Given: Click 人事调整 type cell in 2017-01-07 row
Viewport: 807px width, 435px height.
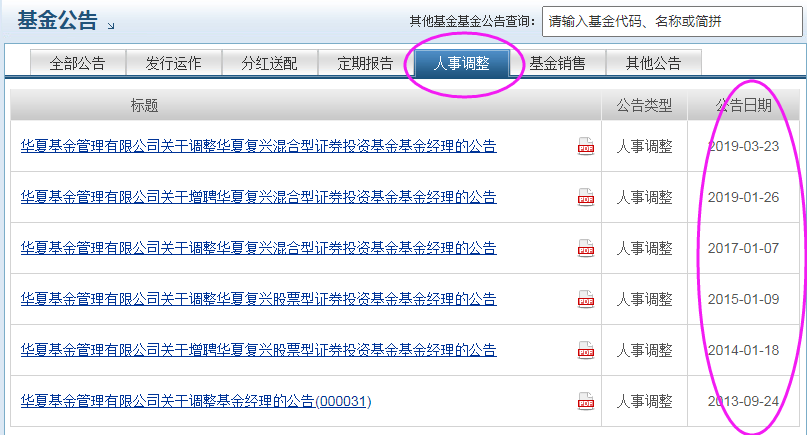Looking at the screenshot, I should pos(644,248).
